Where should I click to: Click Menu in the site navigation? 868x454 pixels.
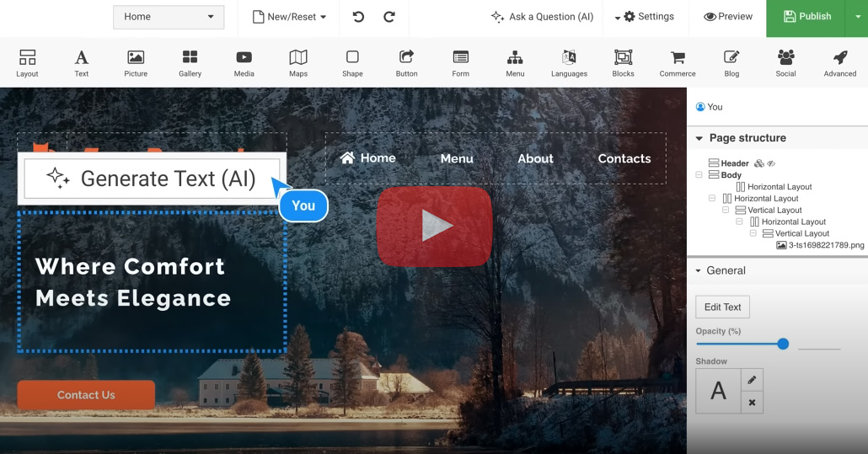[x=457, y=158]
